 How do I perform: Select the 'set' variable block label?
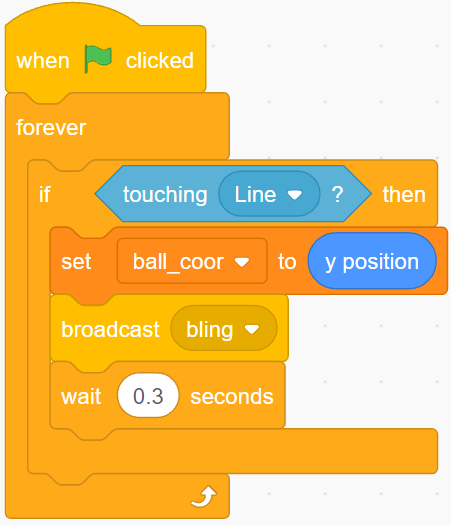[76, 261]
